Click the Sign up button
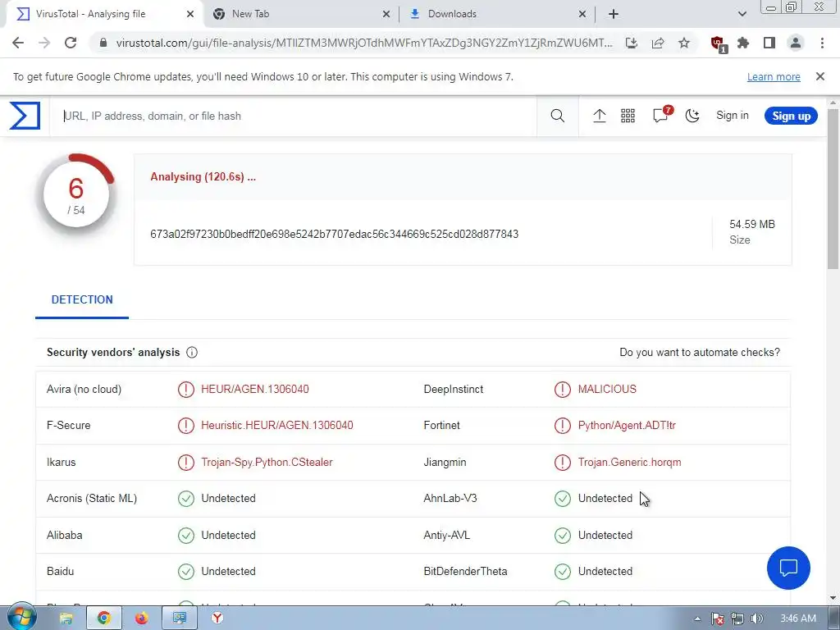840x630 pixels. click(791, 116)
